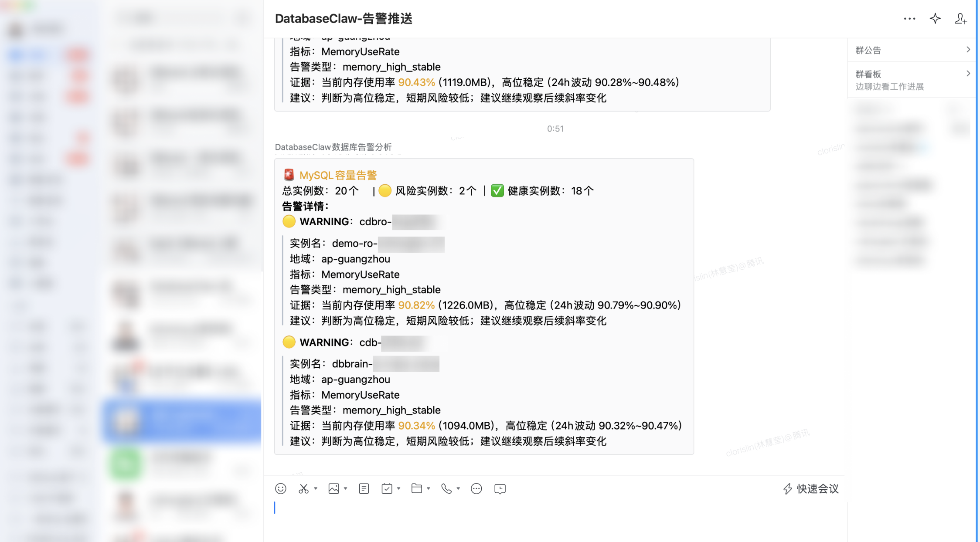Expand the dropdown arrow beside the scissors icon
980x542 pixels.
(316, 489)
